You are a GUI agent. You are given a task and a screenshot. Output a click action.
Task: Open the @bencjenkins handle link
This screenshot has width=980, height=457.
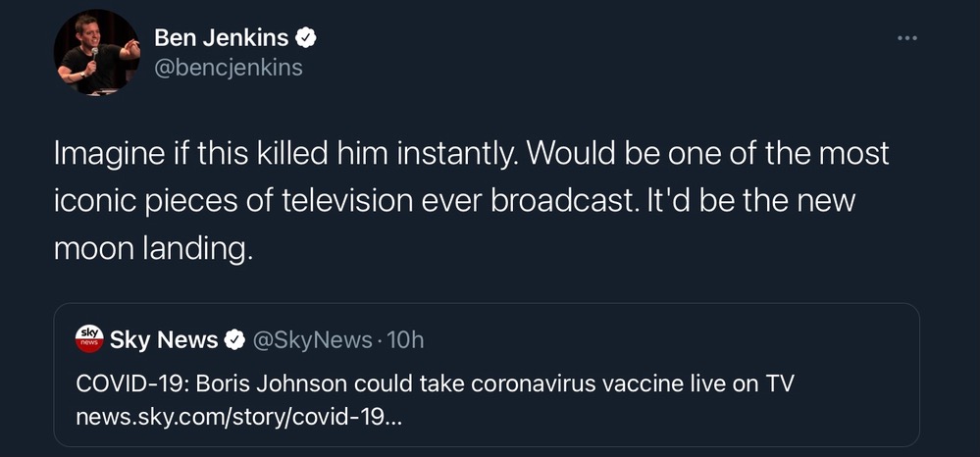[229, 68]
